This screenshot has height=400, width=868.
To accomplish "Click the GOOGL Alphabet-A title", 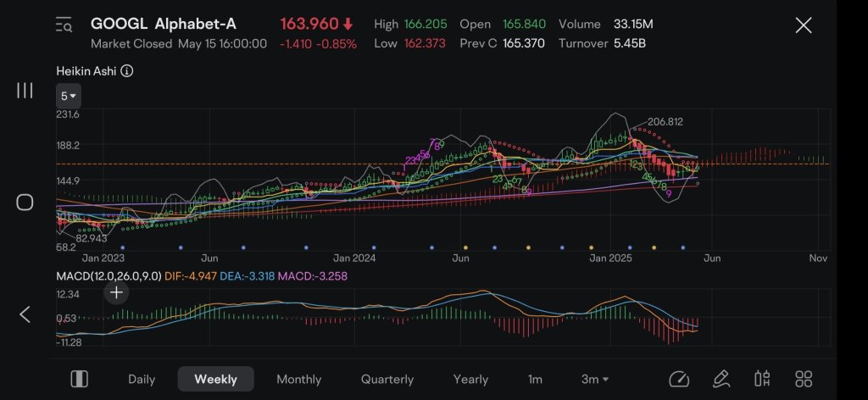I will (x=164, y=24).
